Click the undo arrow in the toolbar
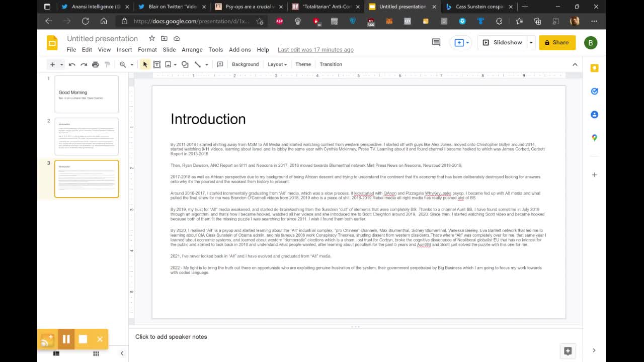The width and height of the screenshot is (644, 362). click(72, 64)
